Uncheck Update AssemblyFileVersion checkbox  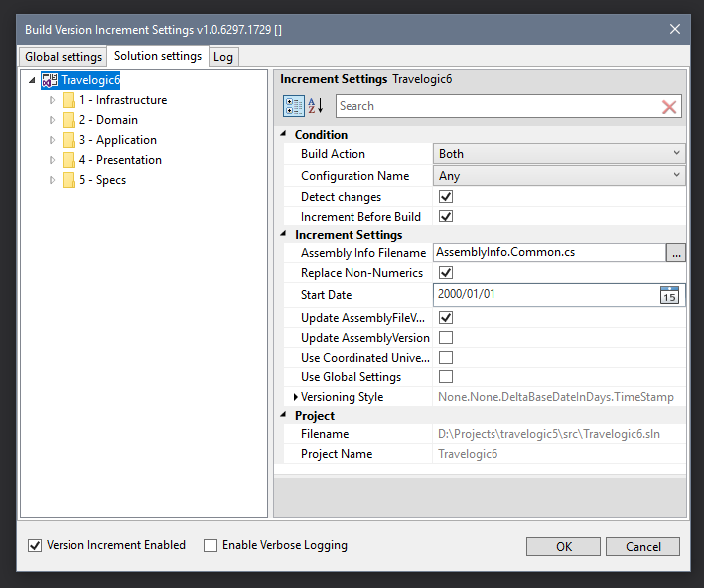coord(446,318)
